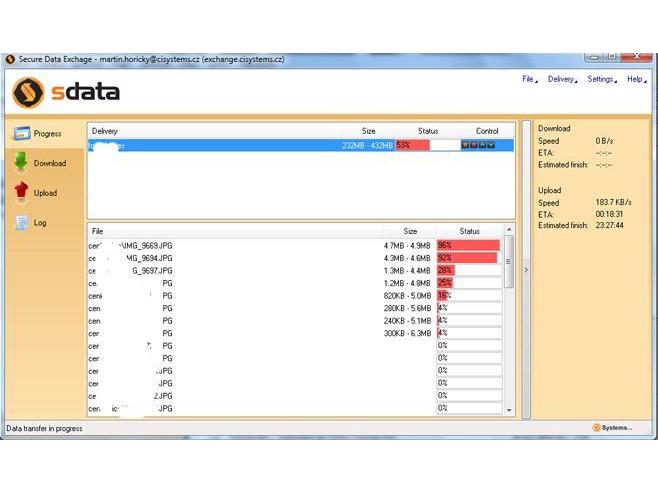Click the 53% delivery progress bar
The image size is (658, 493).
click(428, 145)
